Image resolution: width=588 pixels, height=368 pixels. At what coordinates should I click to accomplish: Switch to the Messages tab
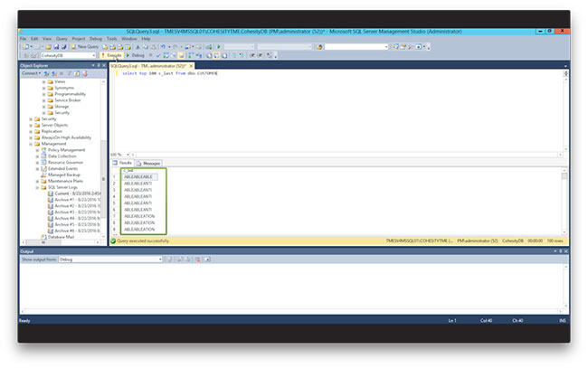[150, 163]
